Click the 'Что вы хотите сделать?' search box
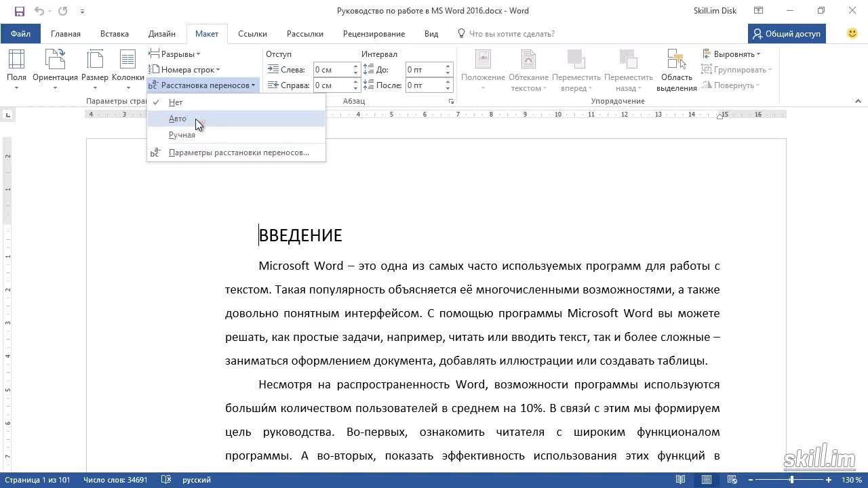This screenshot has height=488, width=868. 506,33
